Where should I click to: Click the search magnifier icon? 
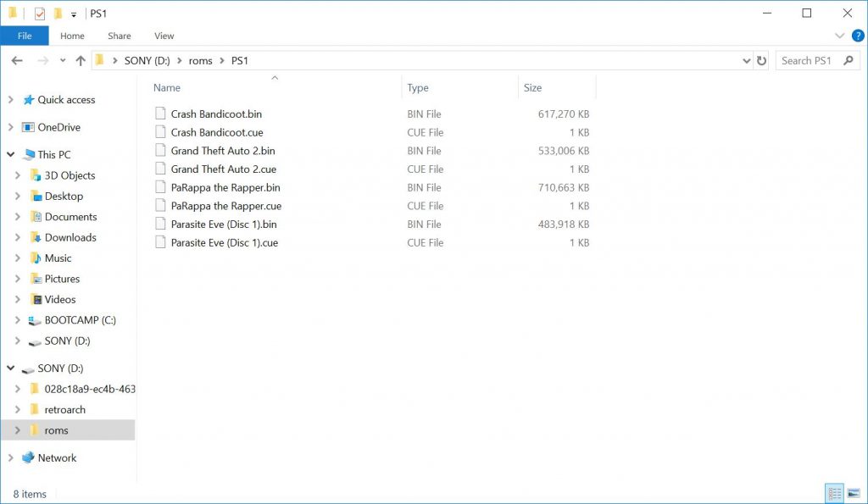[x=849, y=61]
